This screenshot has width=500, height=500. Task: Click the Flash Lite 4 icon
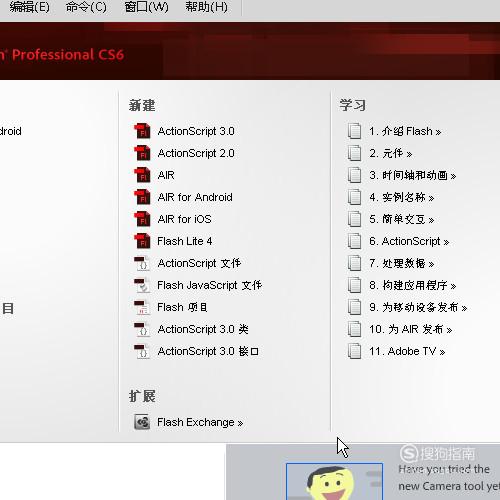(142, 241)
